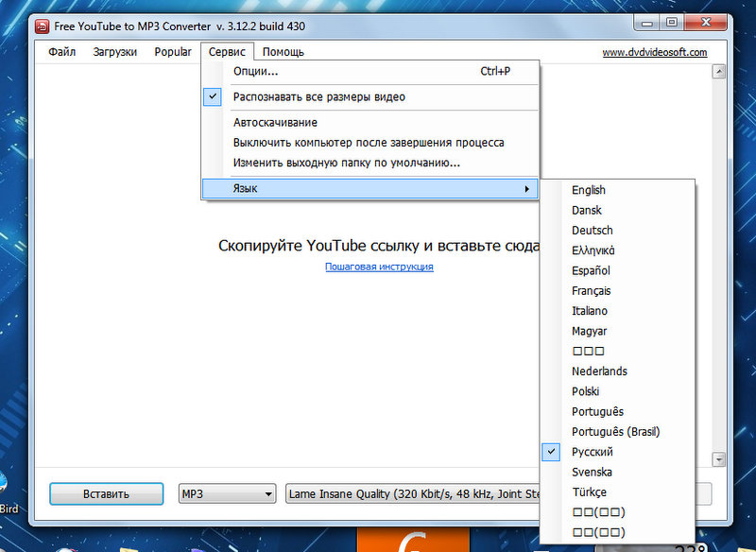Open Пошаговая инструкция link
This screenshot has height=552, width=756.
click(x=379, y=267)
